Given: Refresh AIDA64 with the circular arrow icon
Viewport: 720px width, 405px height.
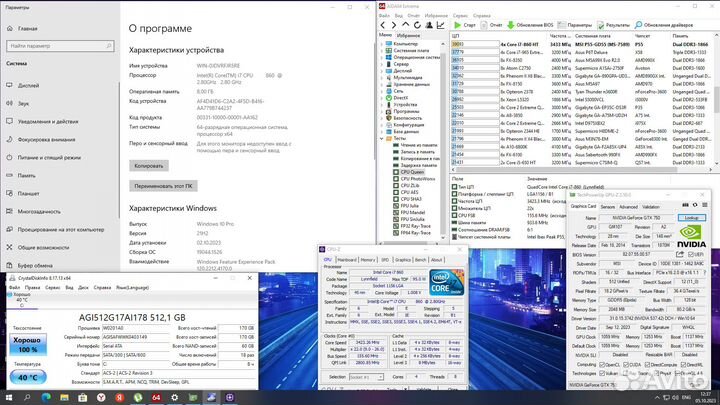Looking at the screenshot, I should 417,25.
